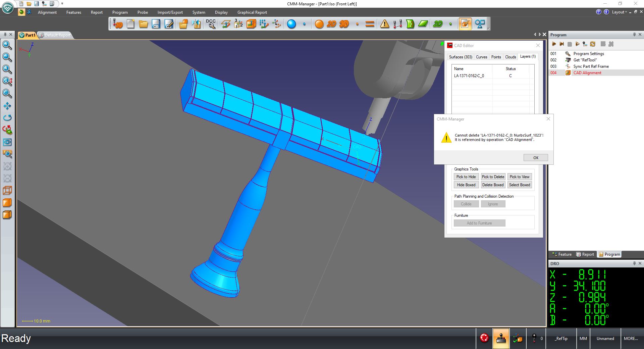
Task: Click the stop program square icon
Action: click(570, 44)
